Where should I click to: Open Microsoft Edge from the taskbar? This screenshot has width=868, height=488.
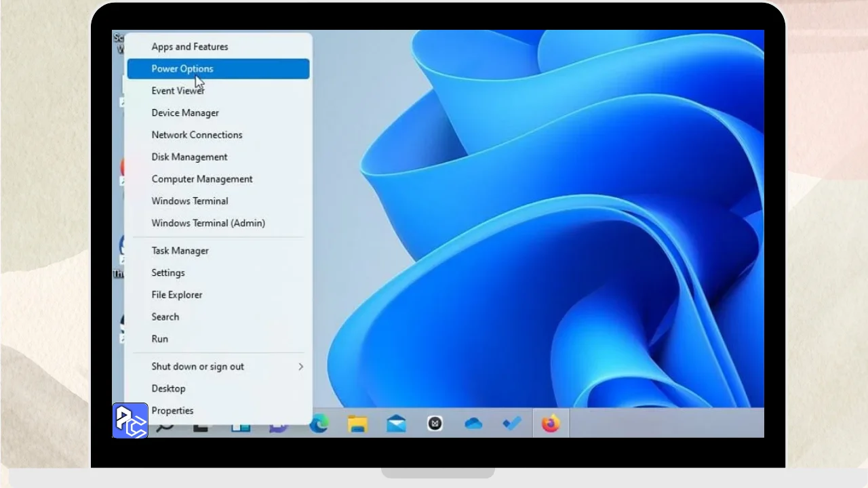point(319,424)
